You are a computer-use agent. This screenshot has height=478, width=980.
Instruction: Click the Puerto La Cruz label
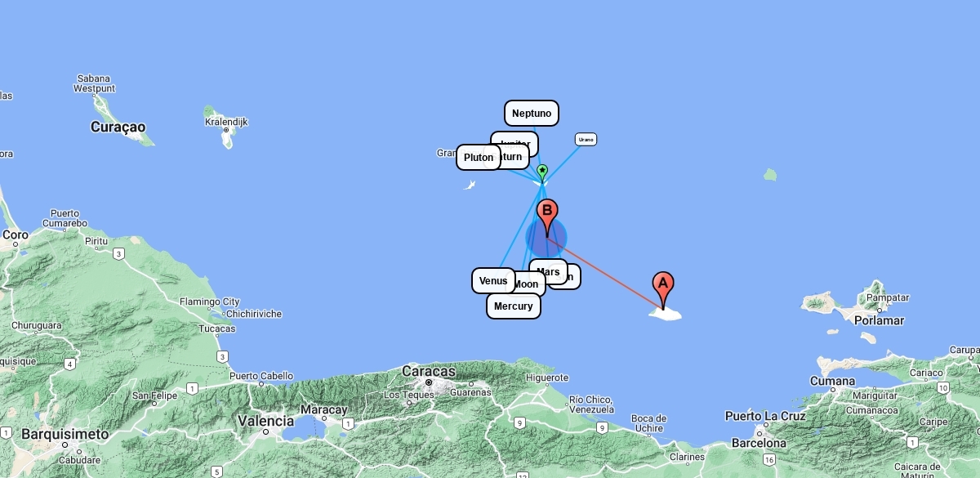pos(765,416)
